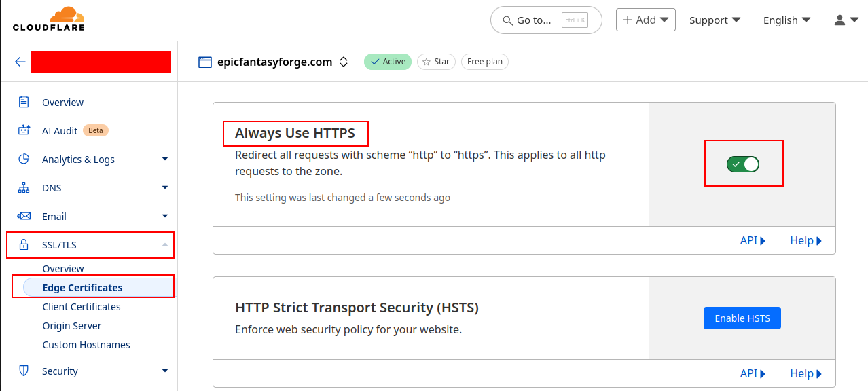Open API link under HSTS card
The height and width of the screenshot is (391, 868).
[753, 373]
